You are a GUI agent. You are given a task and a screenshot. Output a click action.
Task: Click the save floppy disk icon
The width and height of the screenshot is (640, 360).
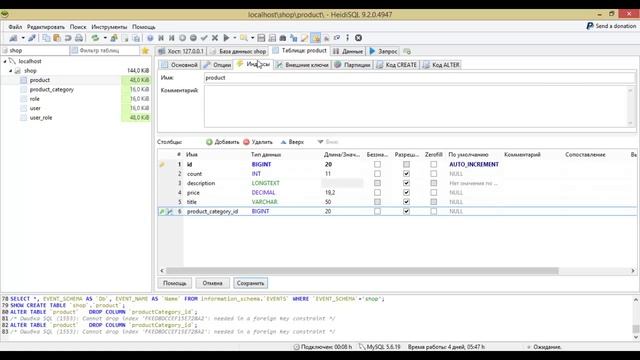pos(261,38)
